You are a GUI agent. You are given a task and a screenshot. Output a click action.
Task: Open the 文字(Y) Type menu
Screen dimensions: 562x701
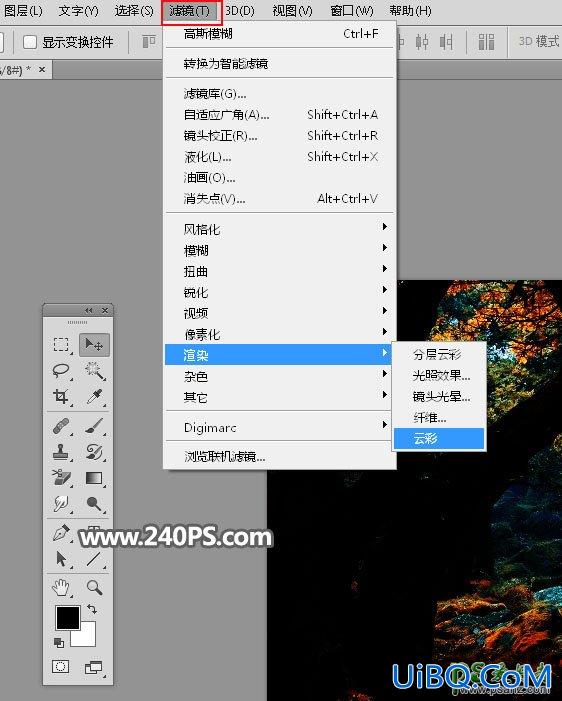79,11
